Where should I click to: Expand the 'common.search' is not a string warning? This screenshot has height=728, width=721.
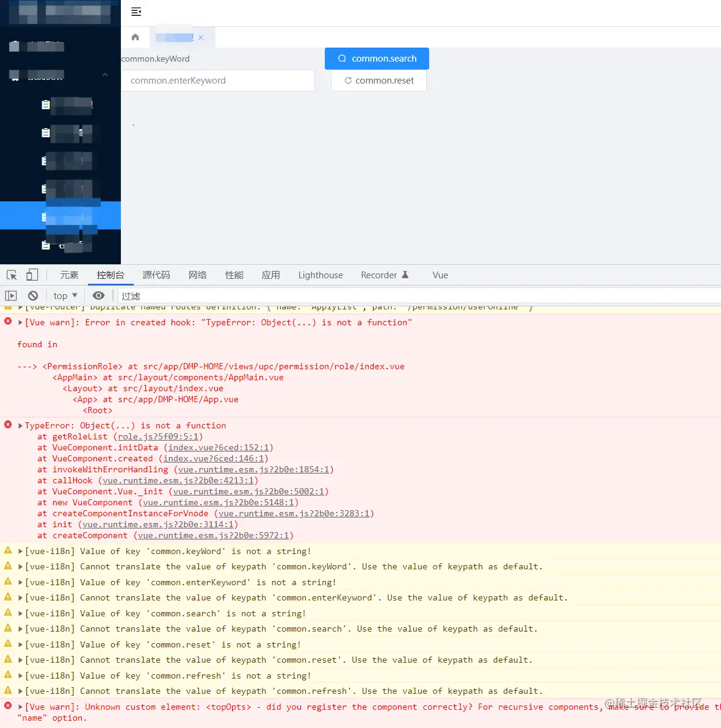(x=20, y=613)
